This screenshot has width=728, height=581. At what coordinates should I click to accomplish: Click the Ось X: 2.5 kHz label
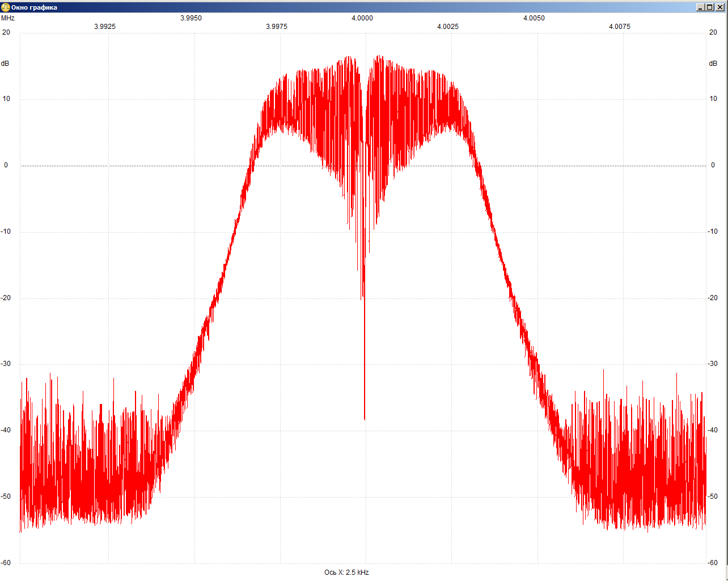click(x=346, y=572)
